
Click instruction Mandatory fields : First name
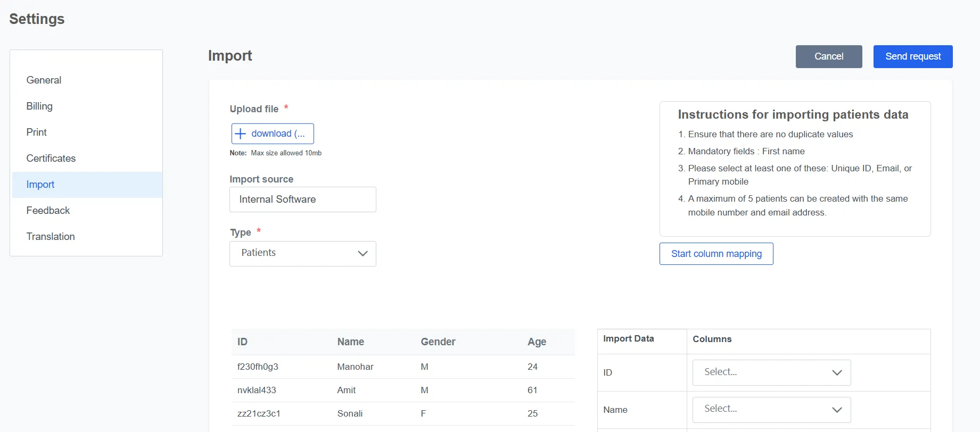click(x=746, y=152)
